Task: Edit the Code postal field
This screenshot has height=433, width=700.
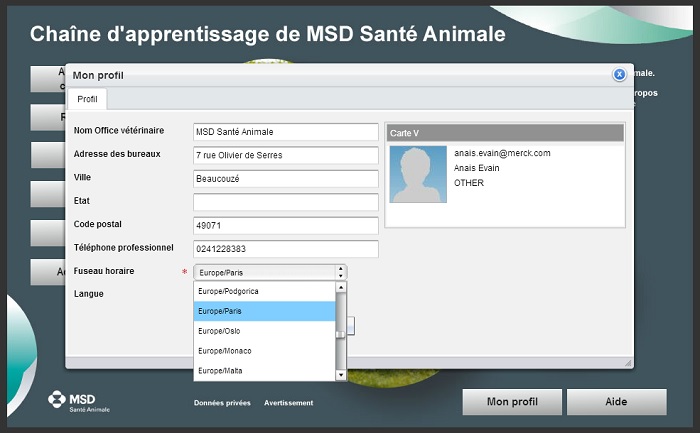Action: (x=286, y=225)
